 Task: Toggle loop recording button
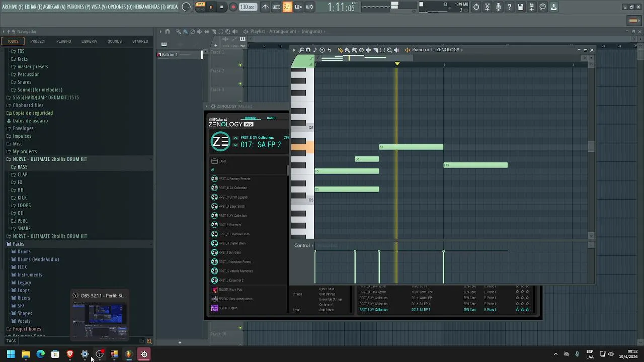(x=309, y=7)
